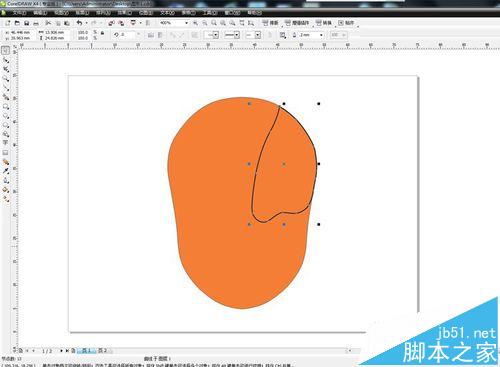The width and height of the screenshot is (500, 367).
Task: Open the 编辑 (Edit) menu
Action: (40, 13)
